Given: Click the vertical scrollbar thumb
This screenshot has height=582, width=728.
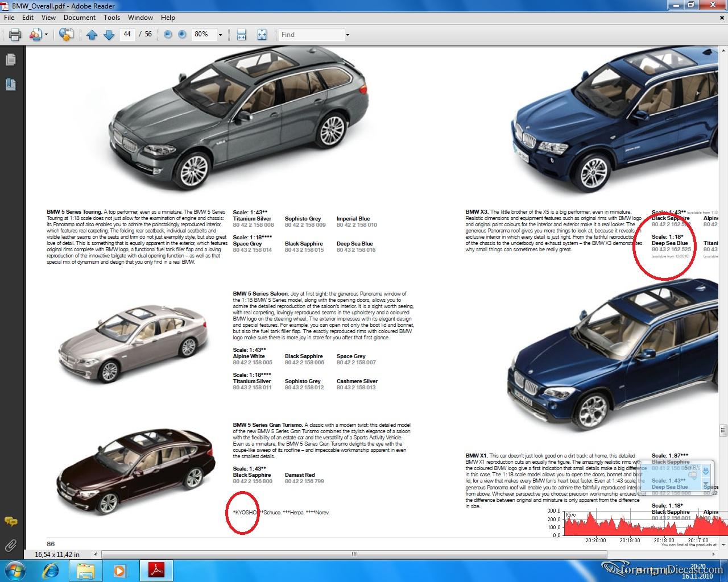Looking at the screenshot, I should [723, 431].
